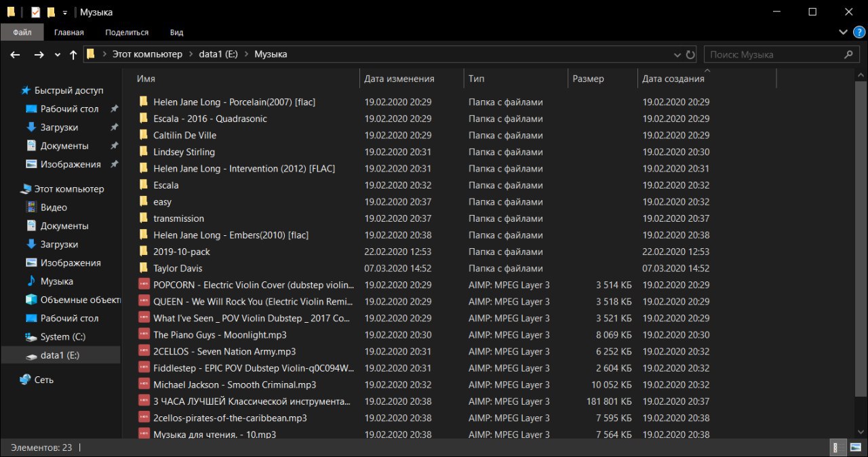Open the Файл ribbon tab

point(22,32)
